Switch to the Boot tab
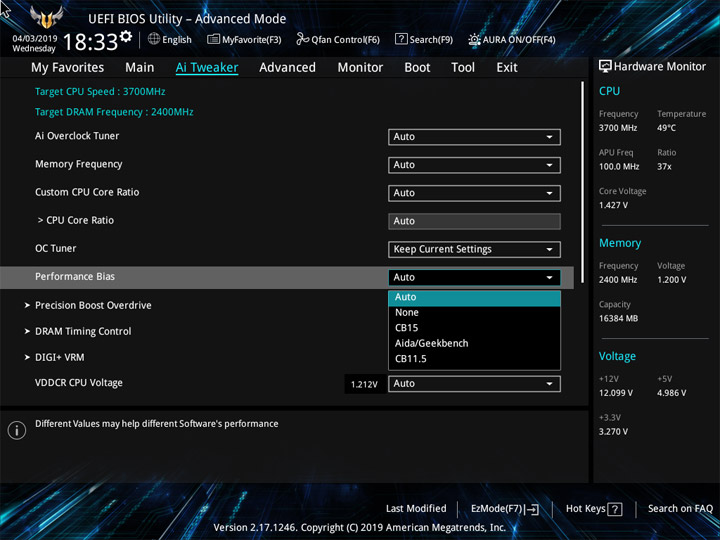Screen dimensions: 720x540 pos(417,68)
